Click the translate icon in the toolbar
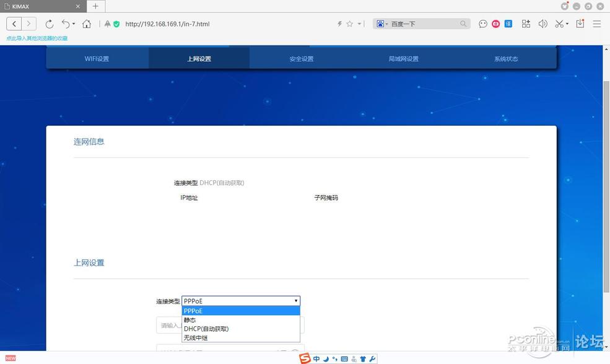This screenshot has height=364, width=610. [x=508, y=24]
